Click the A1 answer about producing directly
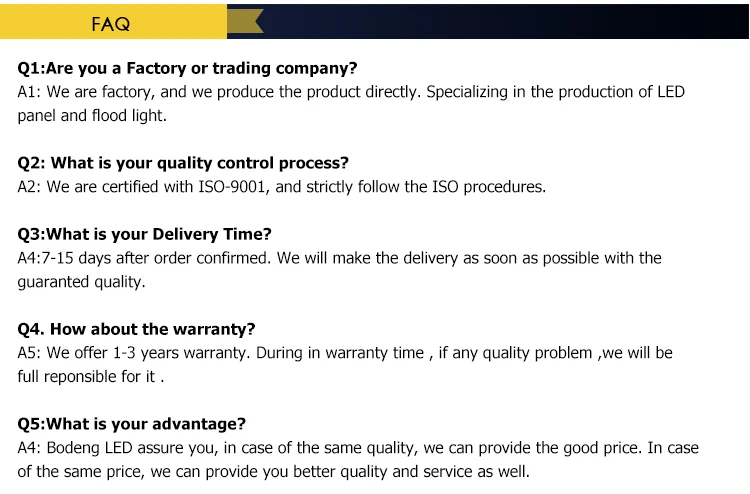 tap(350, 92)
